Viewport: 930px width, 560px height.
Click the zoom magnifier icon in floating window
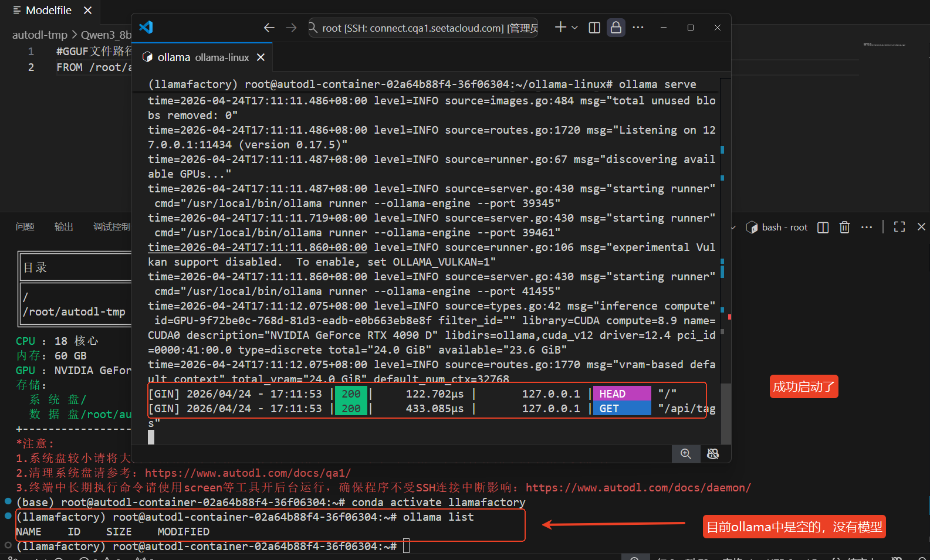[685, 454]
